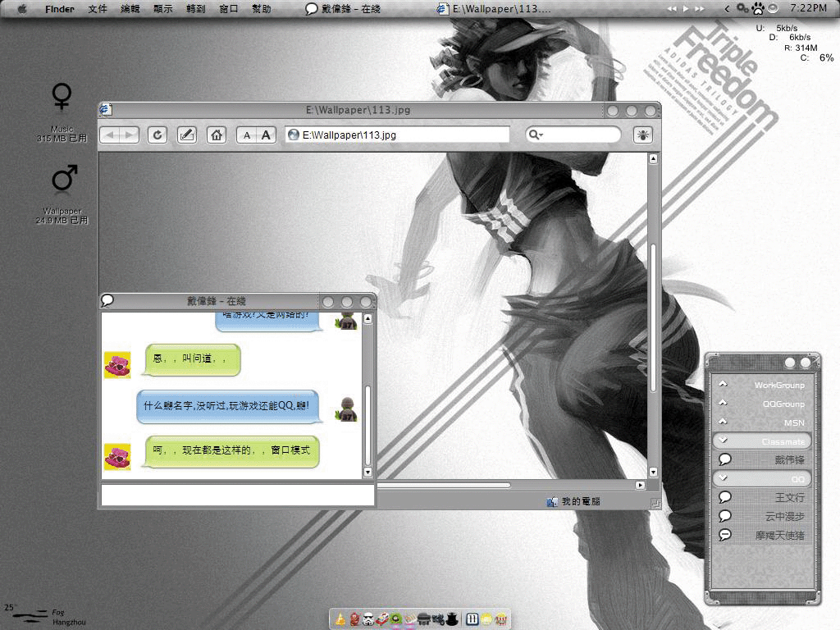The image size is (840, 630).
Task: Open the motorcycle dock icon
Action: click(x=438, y=620)
